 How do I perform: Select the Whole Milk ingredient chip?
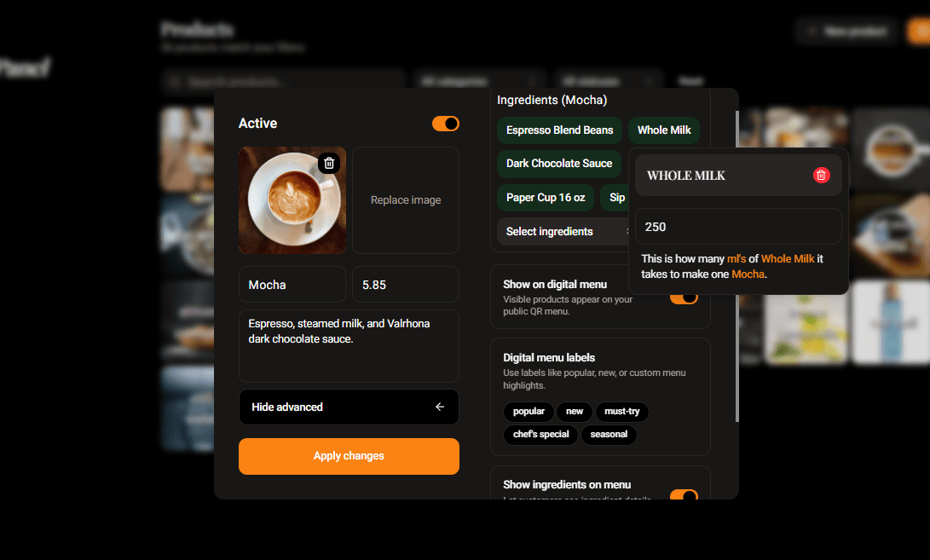pyautogui.click(x=664, y=130)
